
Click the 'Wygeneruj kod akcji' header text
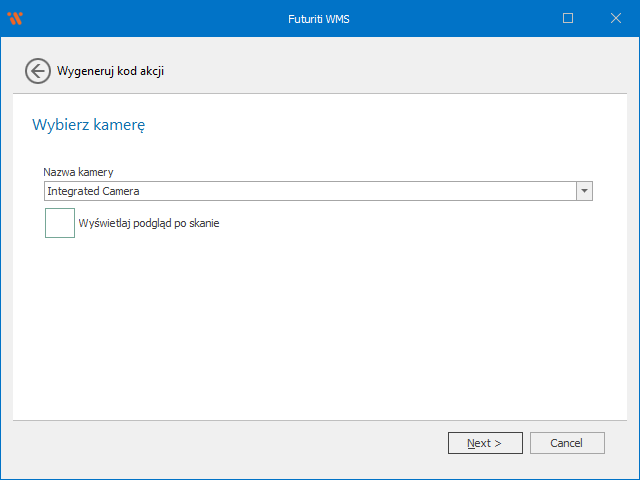tap(110, 71)
